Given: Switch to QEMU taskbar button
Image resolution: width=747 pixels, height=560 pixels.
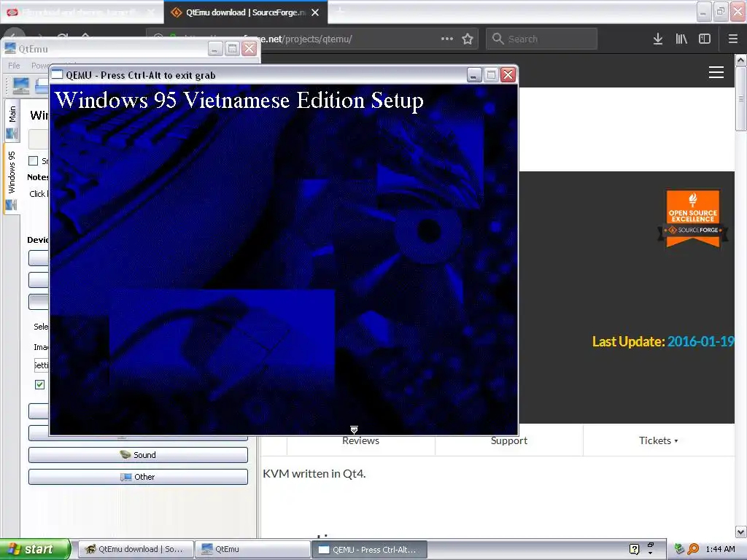Looking at the screenshot, I should [369, 549].
